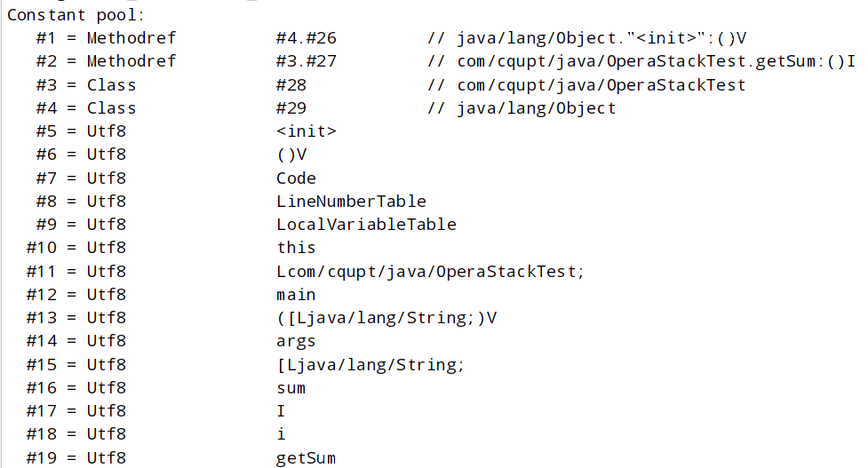
Task: Select the '#3.#27' reference value
Action: coord(307,61)
